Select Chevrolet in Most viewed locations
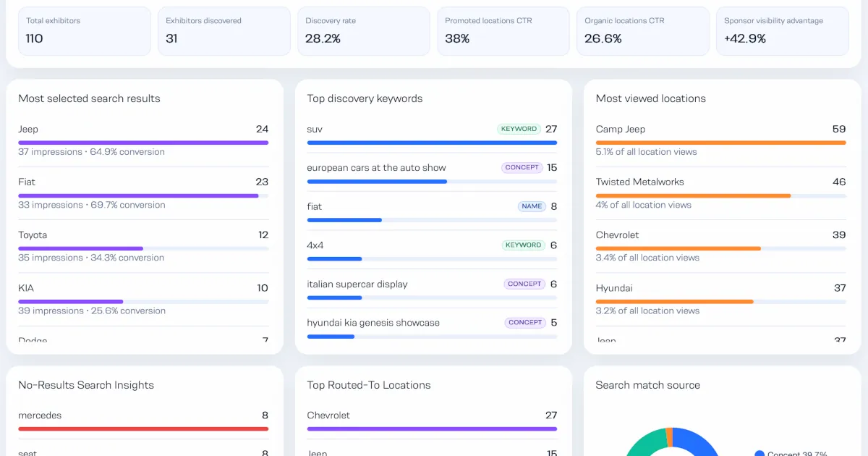The width and height of the screenshot is (868, 456). [720, 246]
